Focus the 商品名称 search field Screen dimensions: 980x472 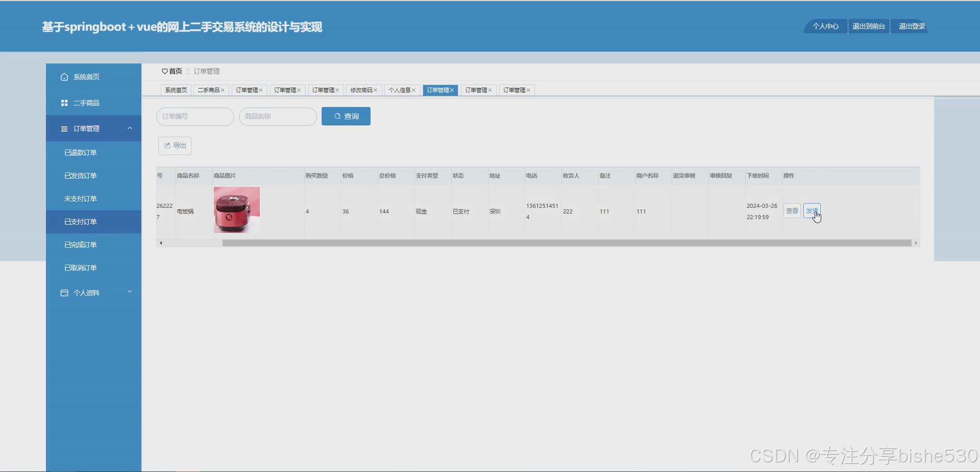[x=278, y=116]
